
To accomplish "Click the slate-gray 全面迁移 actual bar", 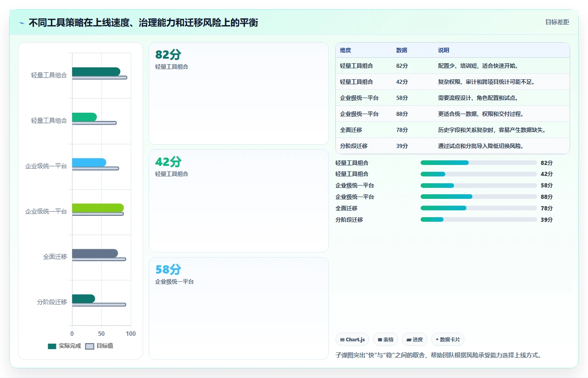I will point(95,253).
